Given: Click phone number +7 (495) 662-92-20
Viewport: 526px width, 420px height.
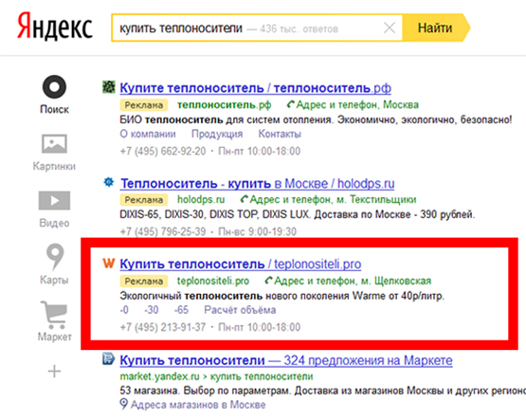Looking at the screenshot, I should [163, 151].
